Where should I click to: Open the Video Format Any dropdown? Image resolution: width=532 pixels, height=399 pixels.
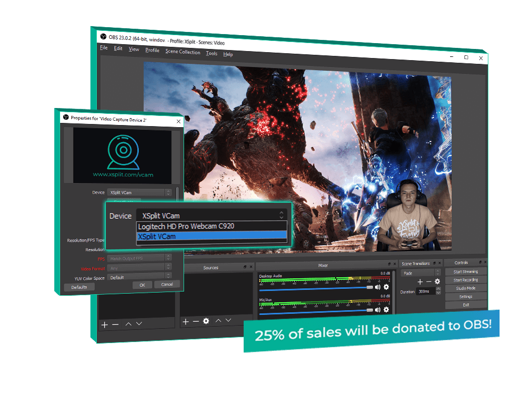pyautogui.click(x=139, y=268)
